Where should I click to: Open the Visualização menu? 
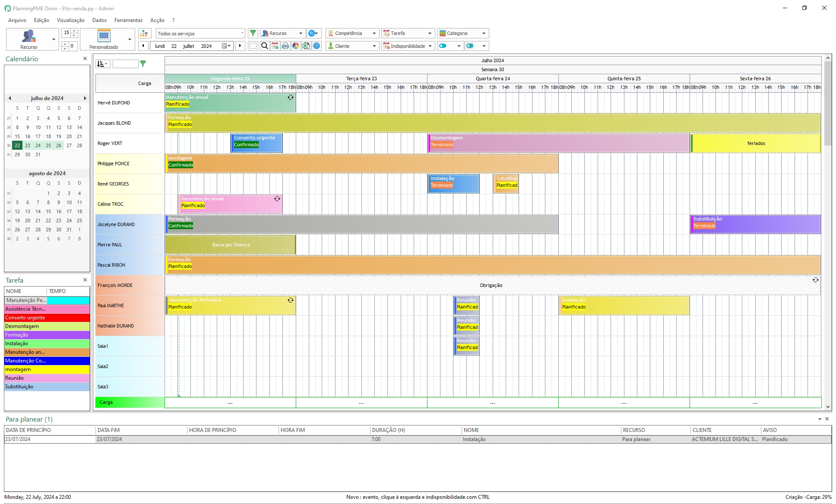pos(71,20)
